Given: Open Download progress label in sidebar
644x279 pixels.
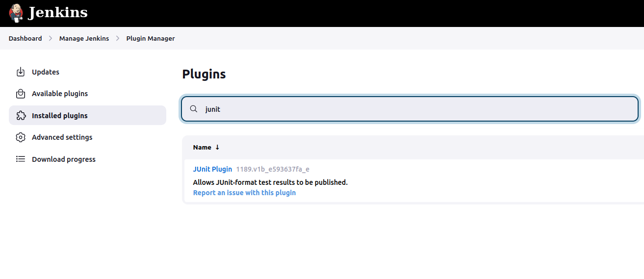Looking at the screenshot, I should point(64,159).
